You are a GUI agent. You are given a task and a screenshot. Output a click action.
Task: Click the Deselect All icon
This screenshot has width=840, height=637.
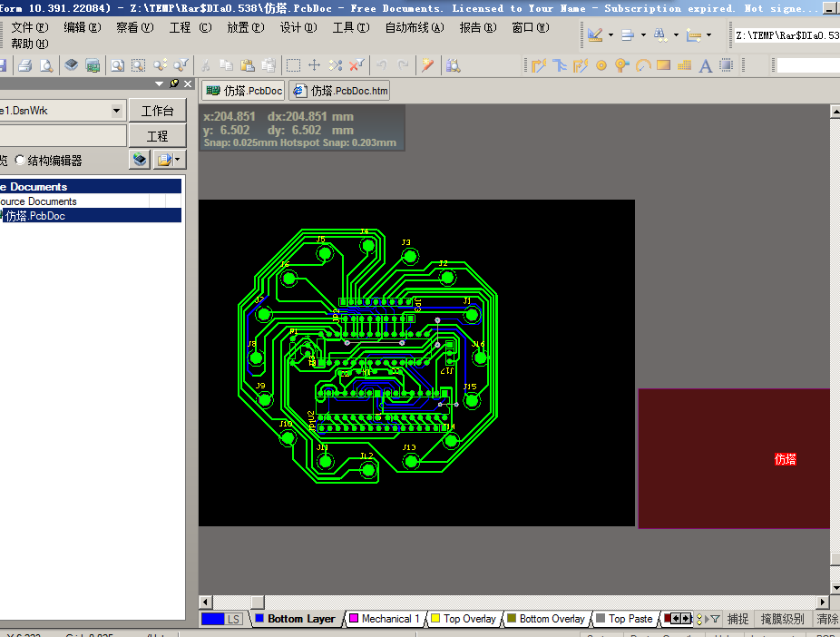[x=336, y=65]
